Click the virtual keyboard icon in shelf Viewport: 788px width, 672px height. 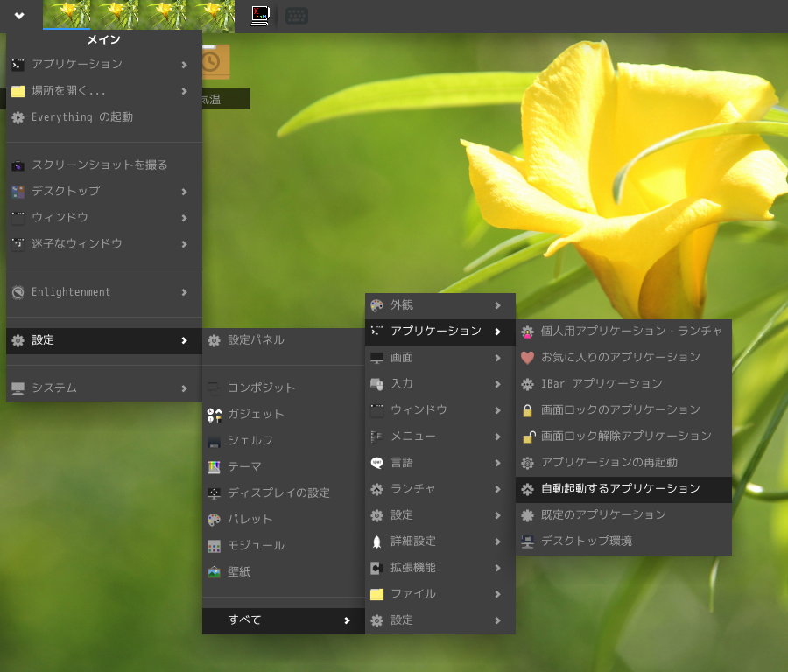[x=297, y=16]
